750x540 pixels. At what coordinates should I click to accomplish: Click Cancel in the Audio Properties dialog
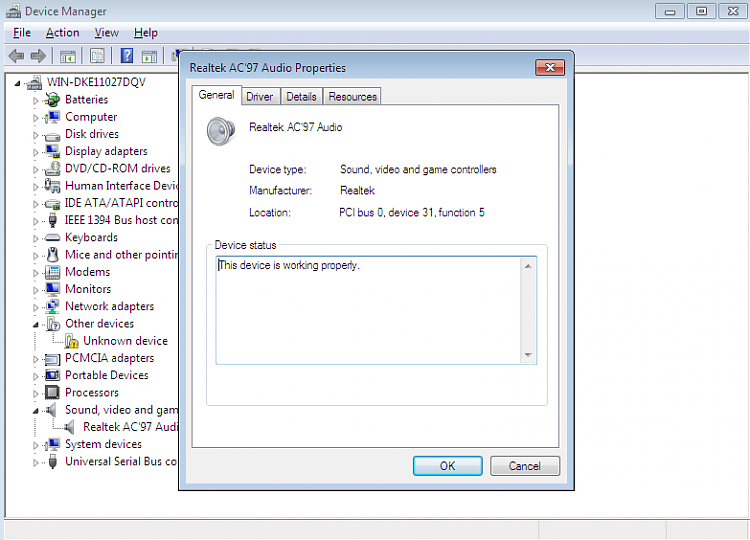pyautogui.click(x=525, y=466)
